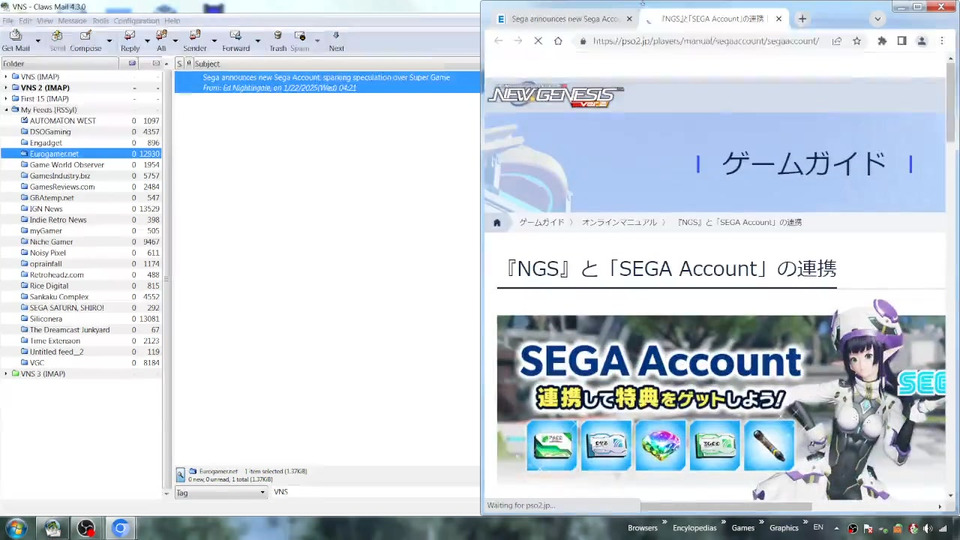Open Compose dropdown arrow

110,41
